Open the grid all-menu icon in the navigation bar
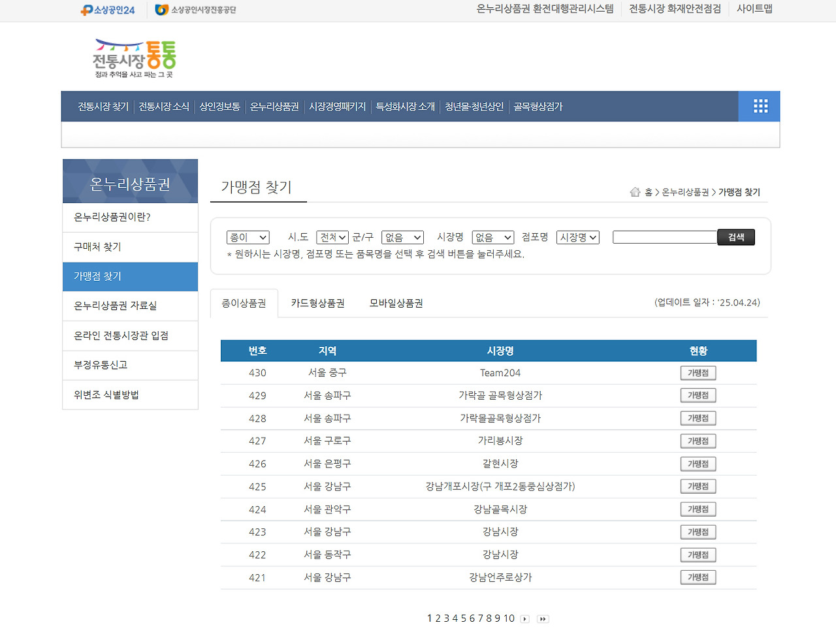This screenshot has width=836, height=644. (759, 106)
